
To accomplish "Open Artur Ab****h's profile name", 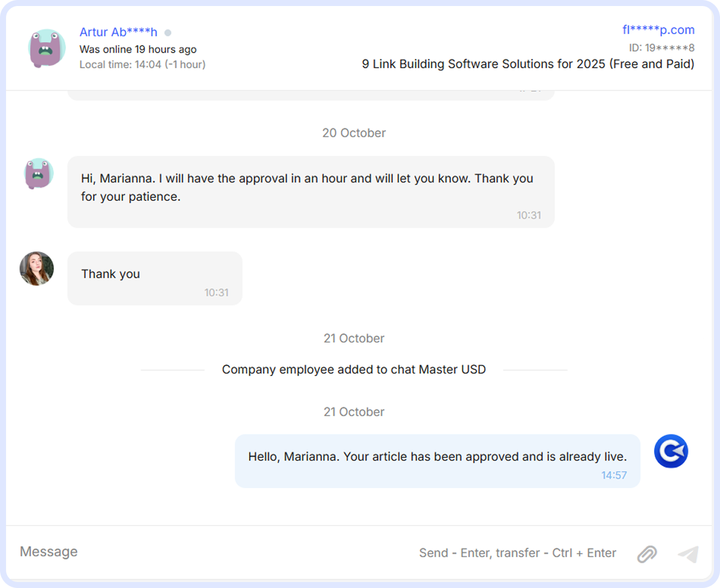I will (118, 32).
